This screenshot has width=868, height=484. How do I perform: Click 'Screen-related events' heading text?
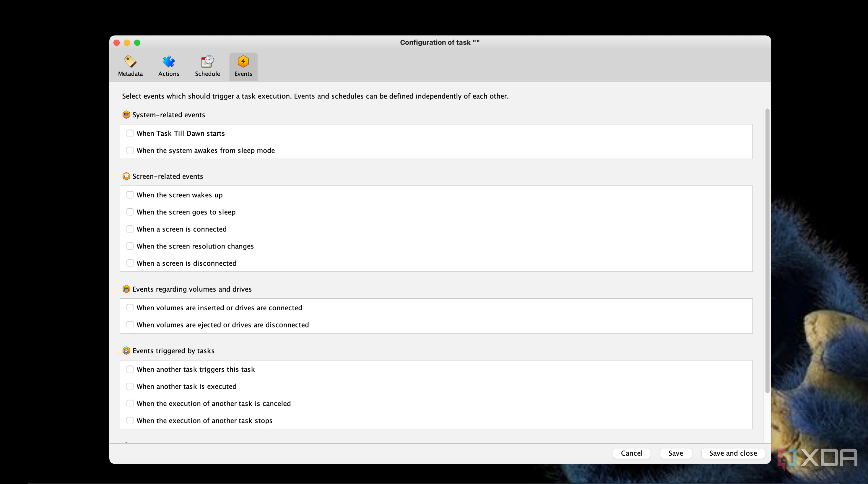tap(168, 177)
